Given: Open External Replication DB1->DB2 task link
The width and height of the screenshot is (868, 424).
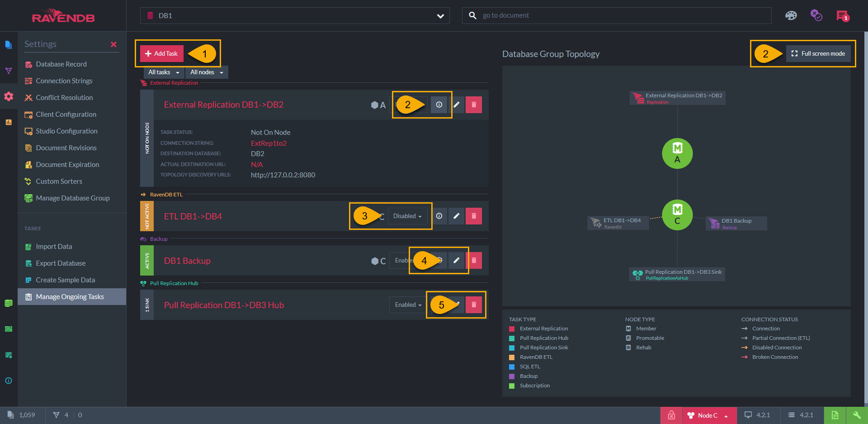Looking at the screenshot, I should tap(224, 105).
